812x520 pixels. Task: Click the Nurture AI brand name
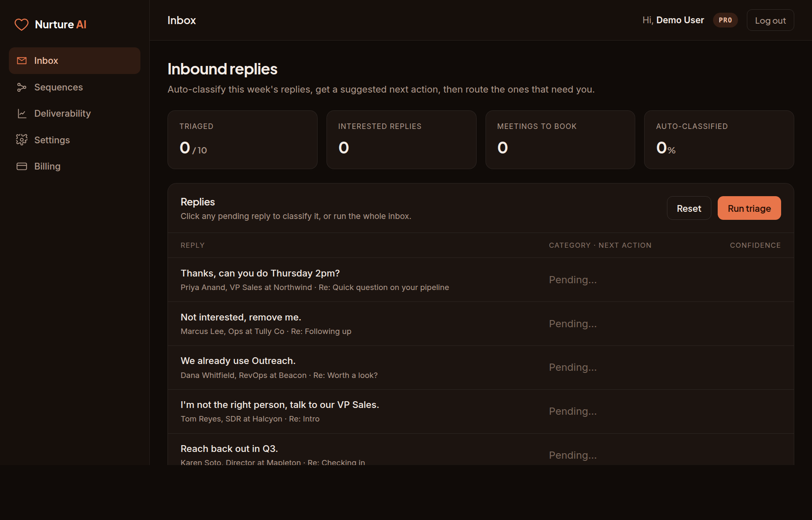point(60,25)
